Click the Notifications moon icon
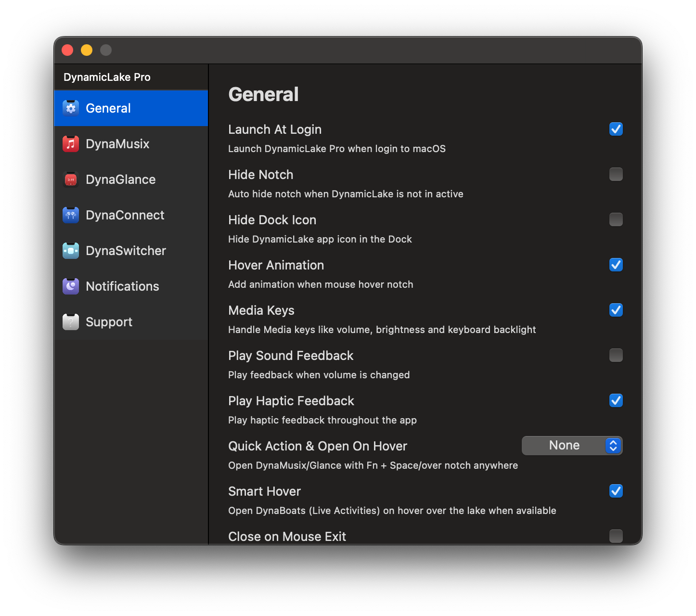 [x=71, y=286]
